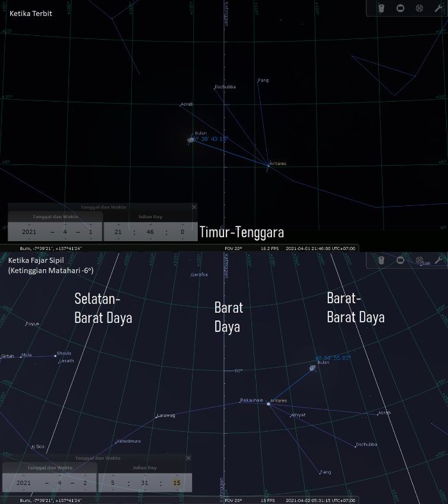Increase year with arrow above 2021 in 2021-4-1 dialog
Viewport: 448px width, 504px height.
pos(29,224)
